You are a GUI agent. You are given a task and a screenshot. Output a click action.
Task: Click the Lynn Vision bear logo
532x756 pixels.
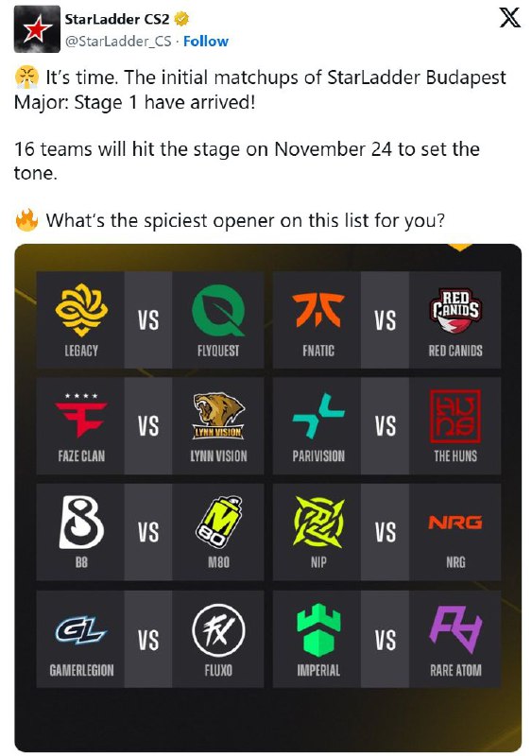tap(218, 416)
